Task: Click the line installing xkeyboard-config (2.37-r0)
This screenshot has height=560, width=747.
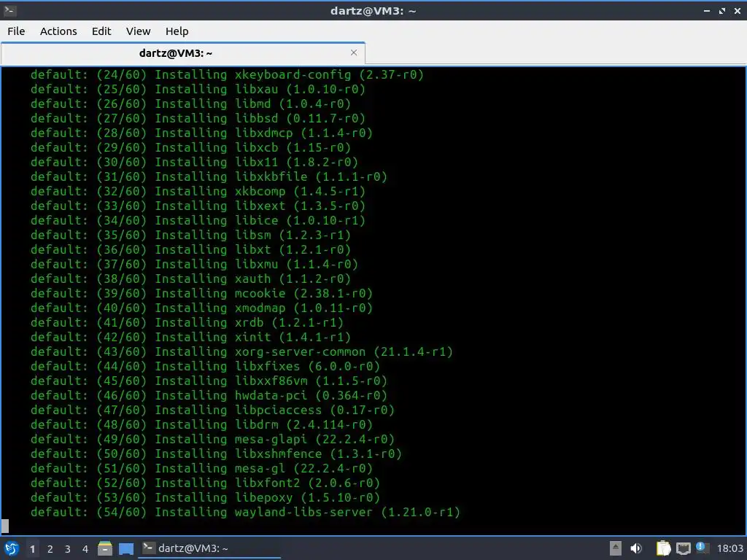Action: point(227,75)
